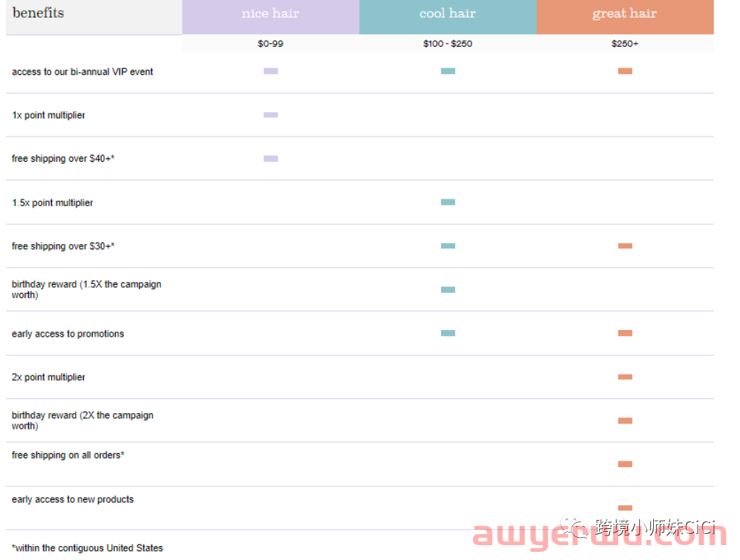Screen dimensions: 740x560
Task: Click orange marker for 2x point multiplier
Action: [625, 377]
